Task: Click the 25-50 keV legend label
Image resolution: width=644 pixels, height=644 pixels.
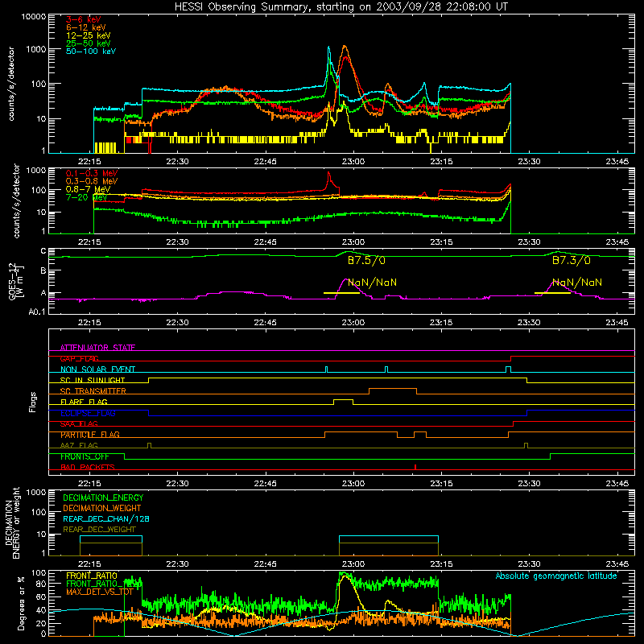Action: 89,43
